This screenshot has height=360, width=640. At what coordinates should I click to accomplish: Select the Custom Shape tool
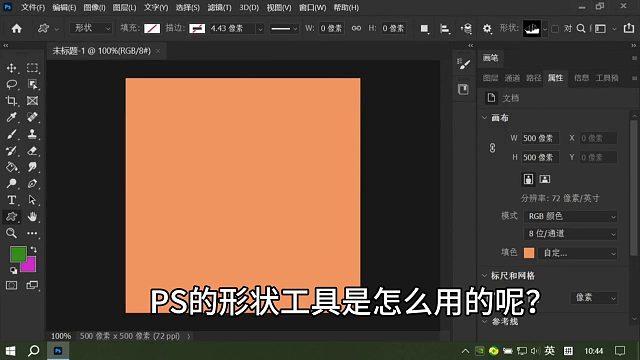click(x=11, y=216)
